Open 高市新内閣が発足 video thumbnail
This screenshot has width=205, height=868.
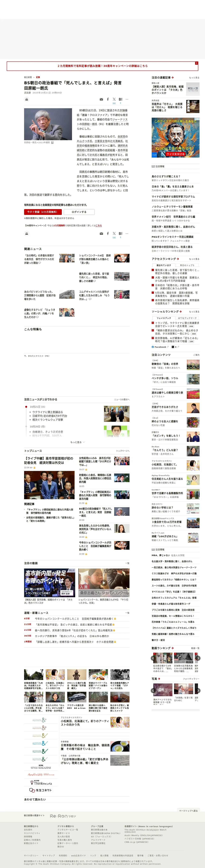49,583
